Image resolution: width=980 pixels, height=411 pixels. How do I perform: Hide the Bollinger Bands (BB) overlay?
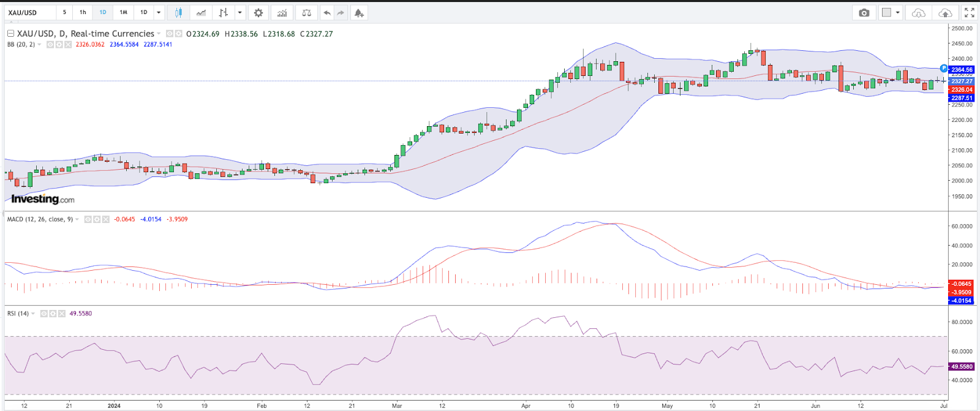coord(51,45)
